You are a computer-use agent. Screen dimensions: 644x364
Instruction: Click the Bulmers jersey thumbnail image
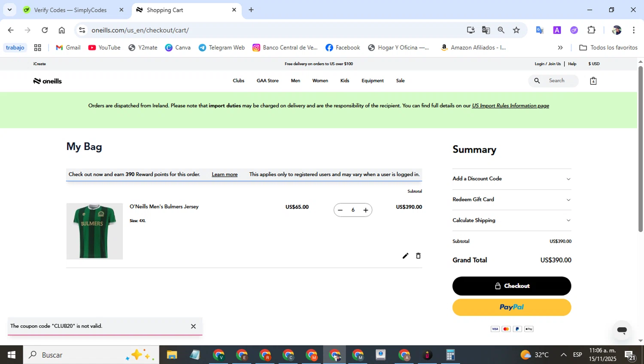point(94,231)
